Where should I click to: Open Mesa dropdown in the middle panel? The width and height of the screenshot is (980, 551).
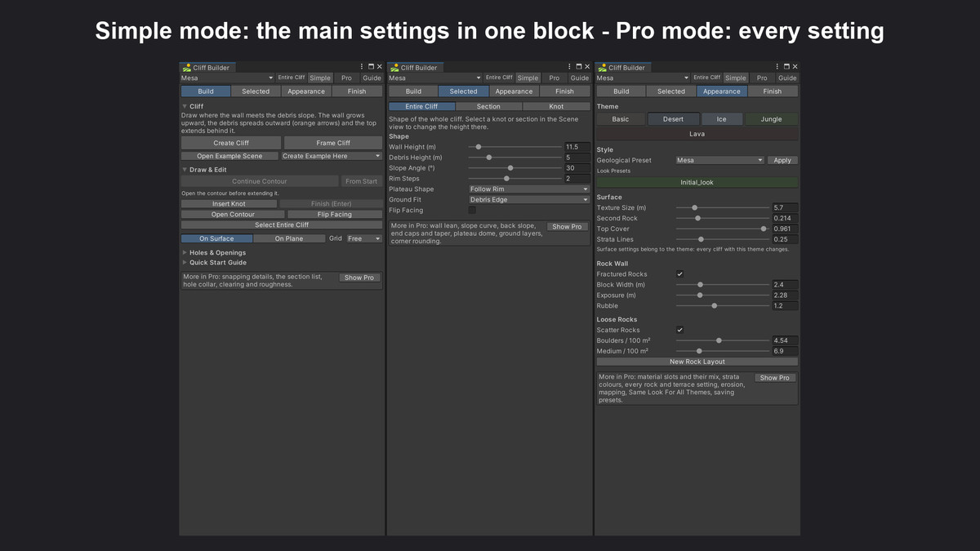(434, 78)
